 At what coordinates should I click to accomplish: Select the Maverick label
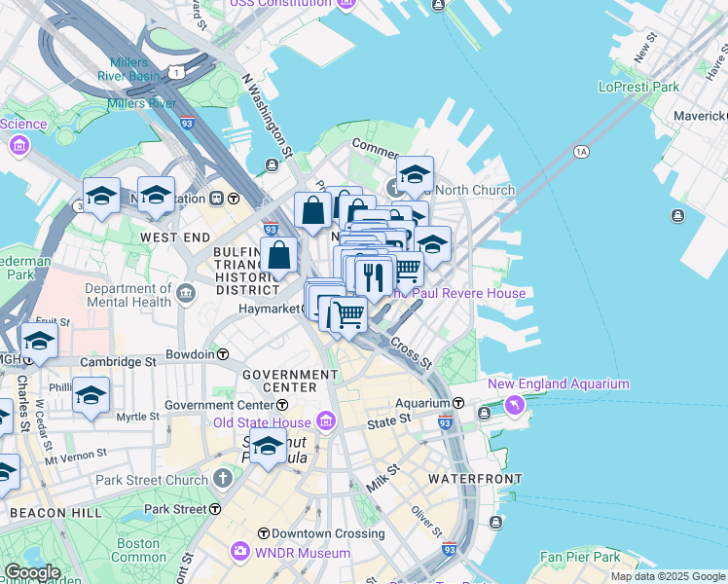click(700, 116)
